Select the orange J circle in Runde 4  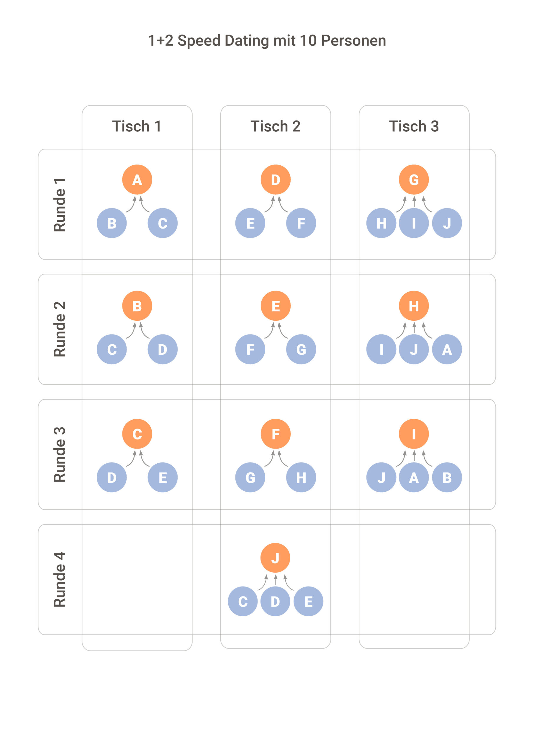pos(275,558)
